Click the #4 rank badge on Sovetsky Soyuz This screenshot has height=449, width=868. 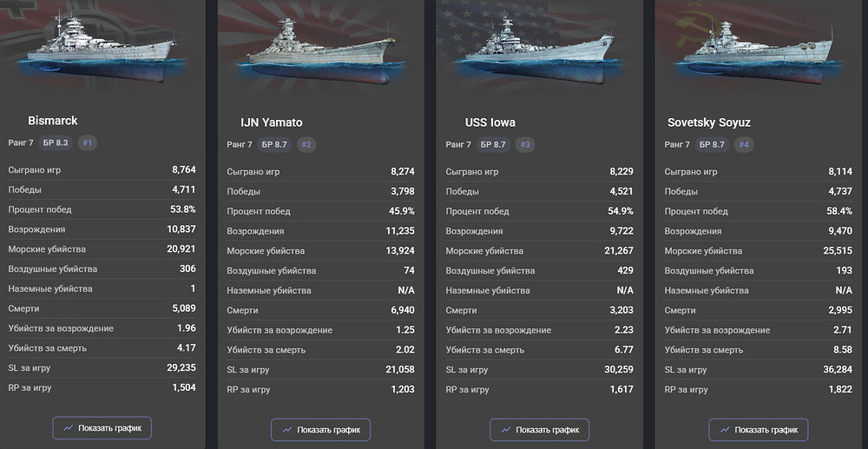click(744, 145)
